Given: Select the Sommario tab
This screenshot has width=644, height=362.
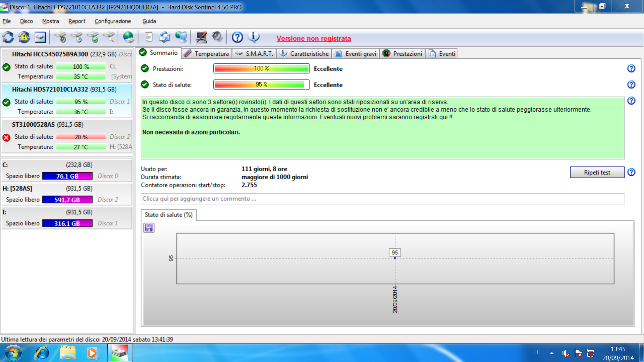Looking at the screenshot, I should click(159, 53).
